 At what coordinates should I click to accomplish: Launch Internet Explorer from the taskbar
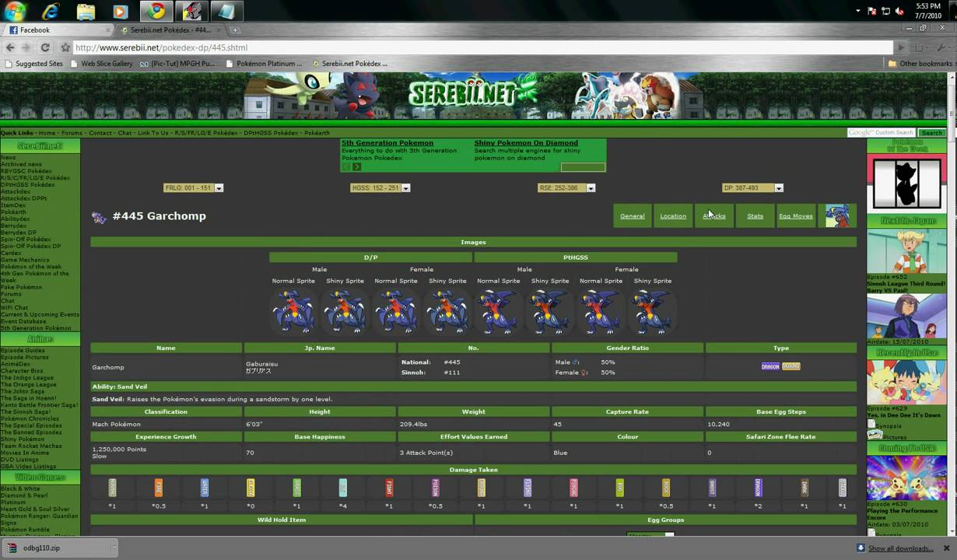coord(51,12)
